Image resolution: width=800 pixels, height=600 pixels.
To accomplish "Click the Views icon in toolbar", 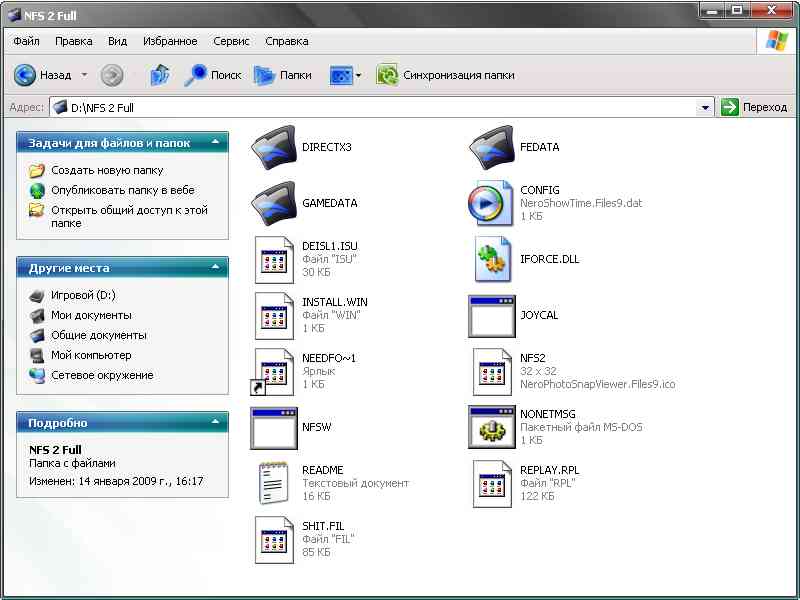I will click(x=341, y=76).
